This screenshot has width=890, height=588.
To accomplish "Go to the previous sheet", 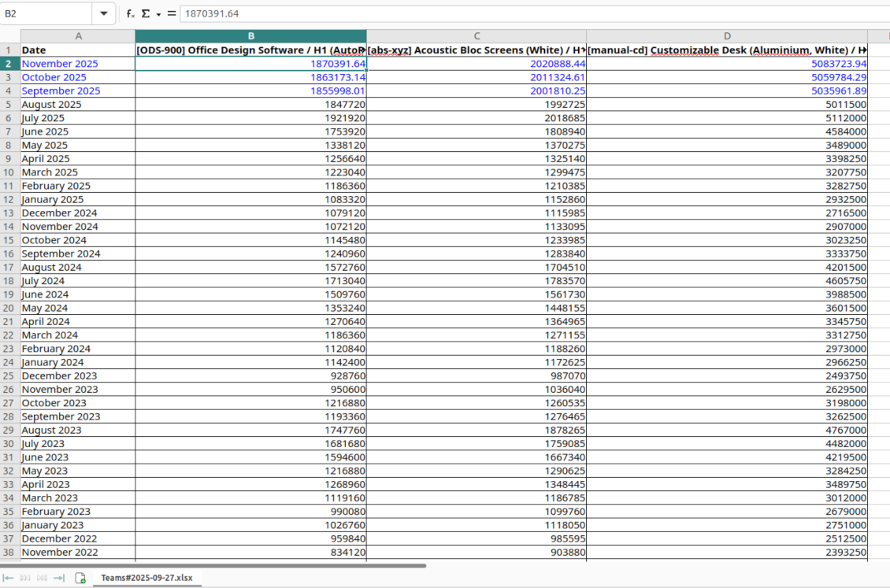I will (x=24, y=577).
